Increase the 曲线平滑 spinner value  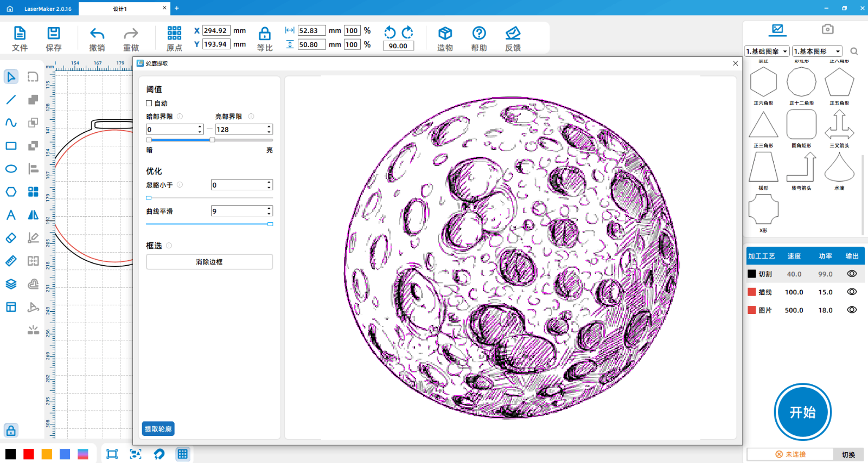point(269,209)
